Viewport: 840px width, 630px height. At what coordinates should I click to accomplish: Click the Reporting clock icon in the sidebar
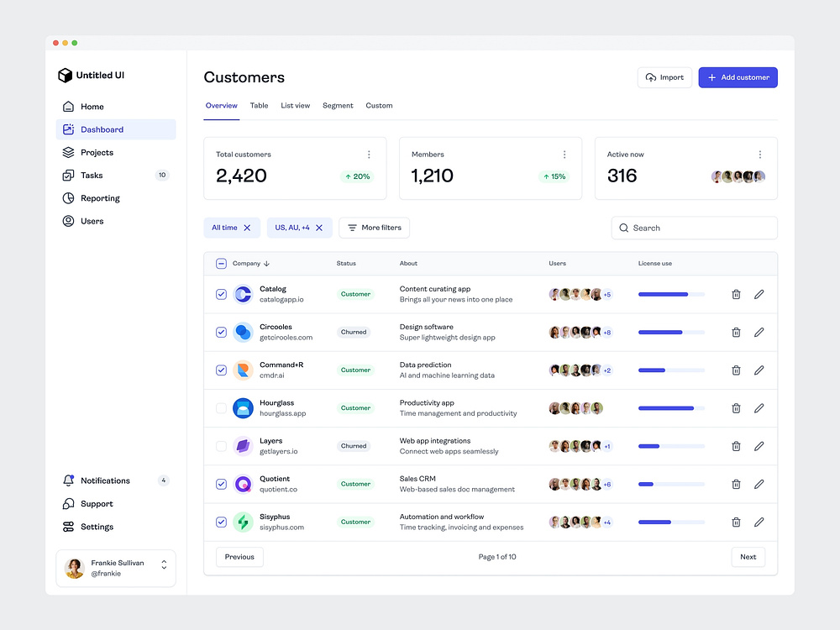70,198
